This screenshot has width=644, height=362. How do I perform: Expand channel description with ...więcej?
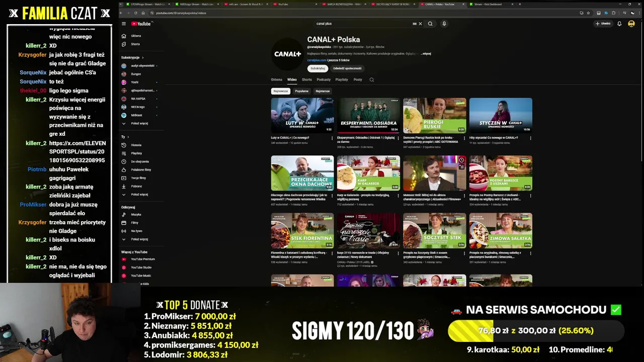coord(426,53)
